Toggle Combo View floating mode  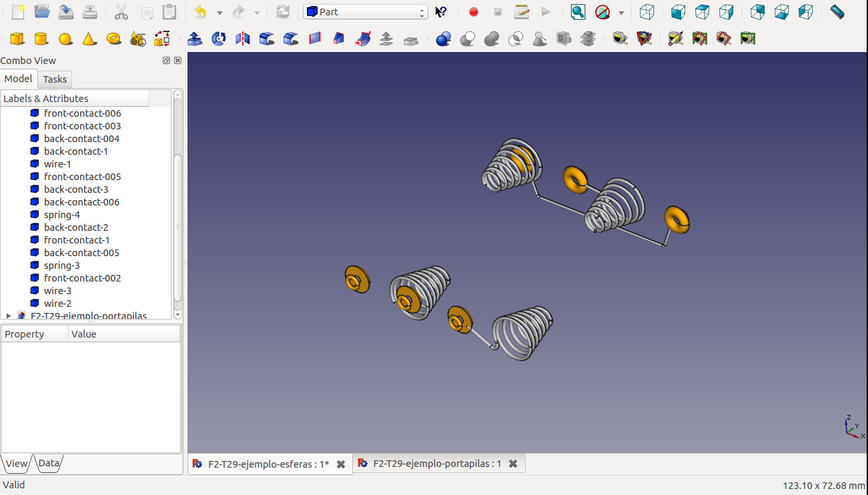click(x=166, y=61)
